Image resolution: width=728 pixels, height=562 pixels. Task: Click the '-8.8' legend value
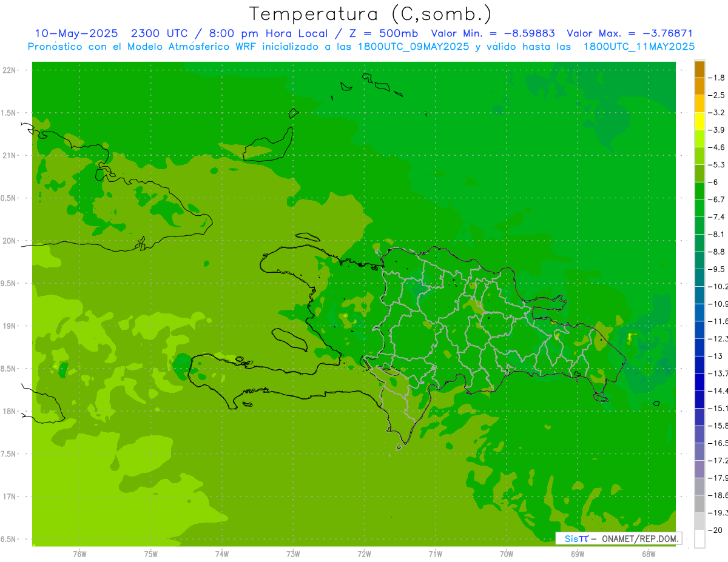(718, 252)
